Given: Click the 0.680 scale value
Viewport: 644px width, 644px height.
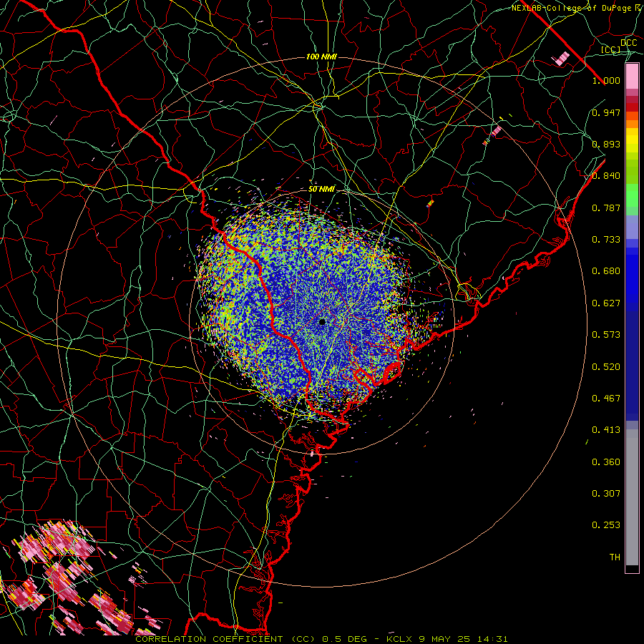Looking at the screenshot, I should 606,271.
